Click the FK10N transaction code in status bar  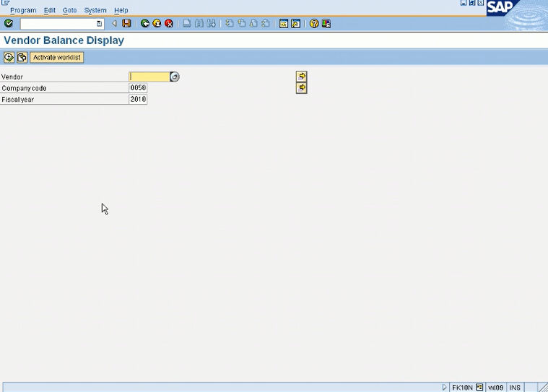462,388
